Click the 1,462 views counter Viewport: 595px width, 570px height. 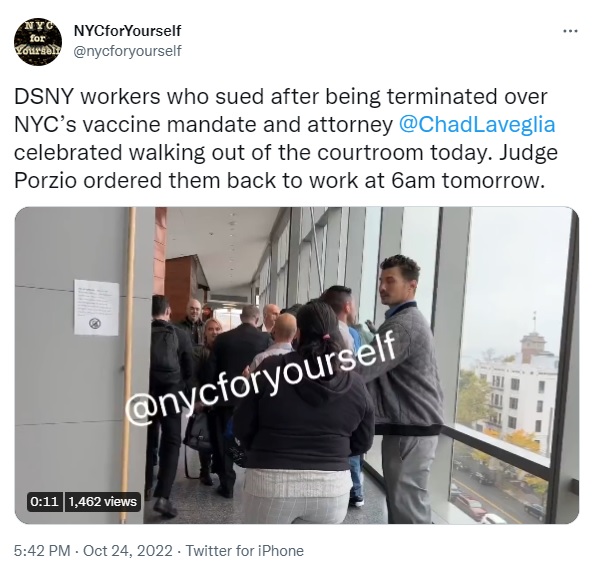pyautogui.click(x=103, y=502)
